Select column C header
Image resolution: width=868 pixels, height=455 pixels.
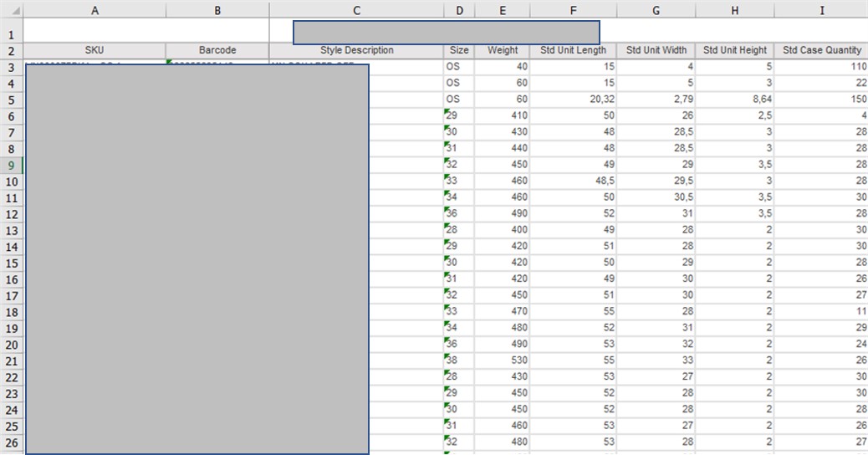[x=356, y=10]
